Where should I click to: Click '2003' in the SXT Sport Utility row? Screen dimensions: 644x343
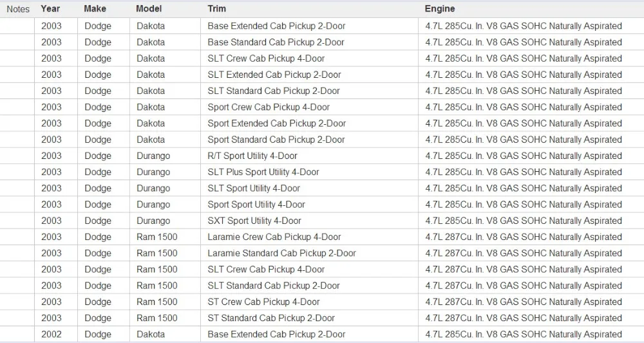coord(52,221)
